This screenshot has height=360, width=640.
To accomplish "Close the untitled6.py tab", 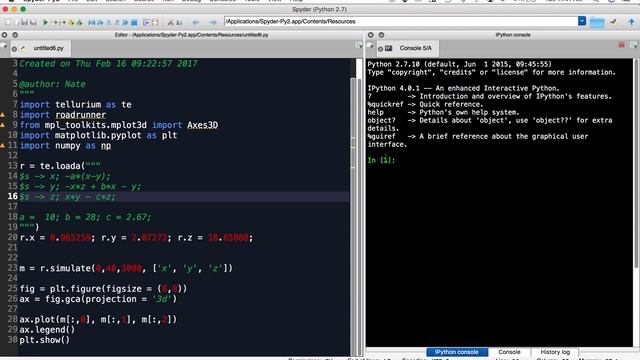I will point(14,49).
